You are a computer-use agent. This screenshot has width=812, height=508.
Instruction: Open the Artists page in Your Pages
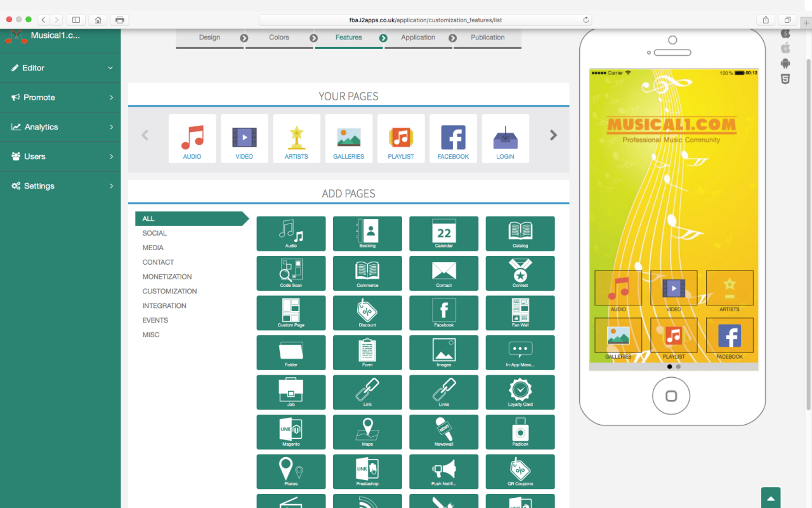pyautogui.click(x=296, y=138)
